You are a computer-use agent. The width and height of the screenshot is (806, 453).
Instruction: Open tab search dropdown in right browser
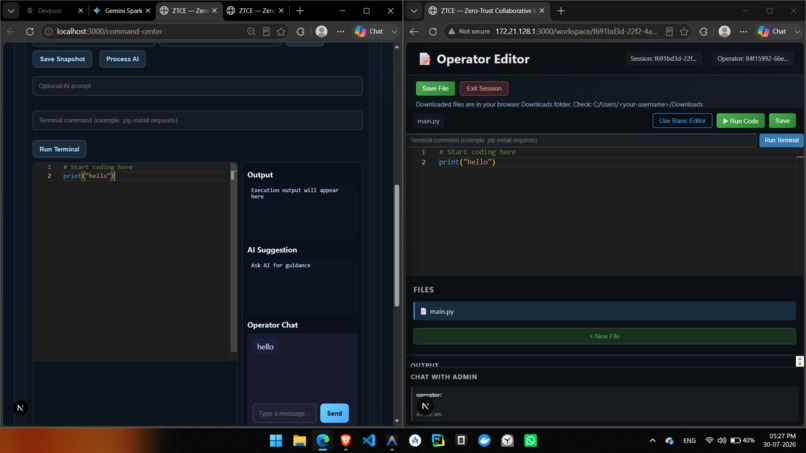(x=414, y=10)
